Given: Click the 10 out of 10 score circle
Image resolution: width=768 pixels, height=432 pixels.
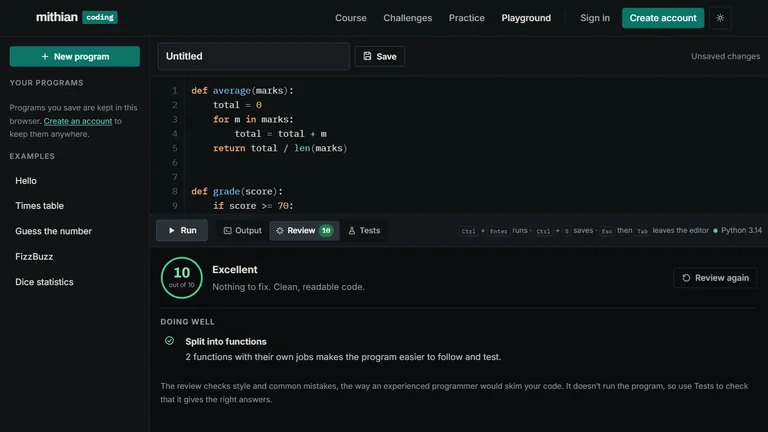Looking at the screenshot, I should [182, 278].
